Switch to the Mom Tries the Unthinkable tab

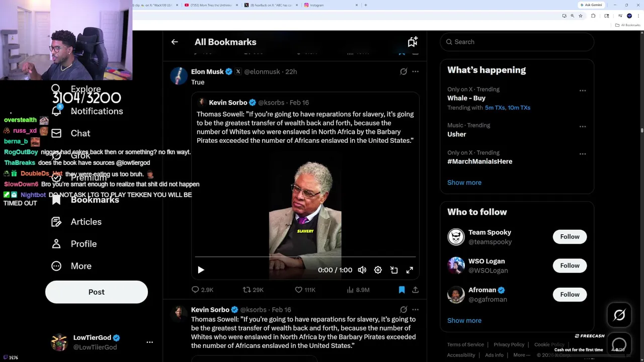coord(211,5)
